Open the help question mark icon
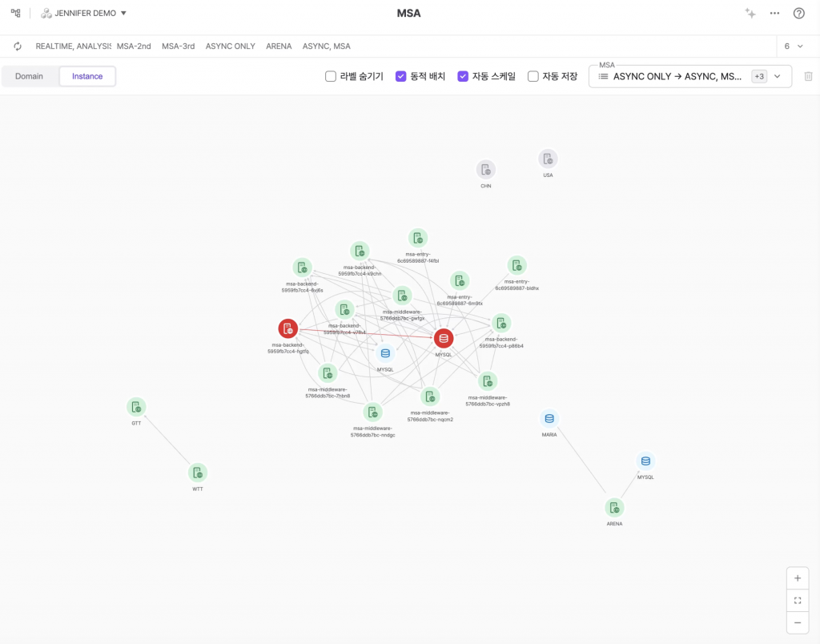820x644 pixels. click(x=798, y=14)
